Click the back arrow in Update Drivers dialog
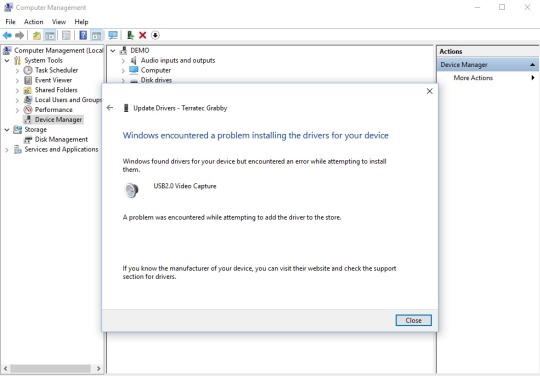 click(110, 108)
